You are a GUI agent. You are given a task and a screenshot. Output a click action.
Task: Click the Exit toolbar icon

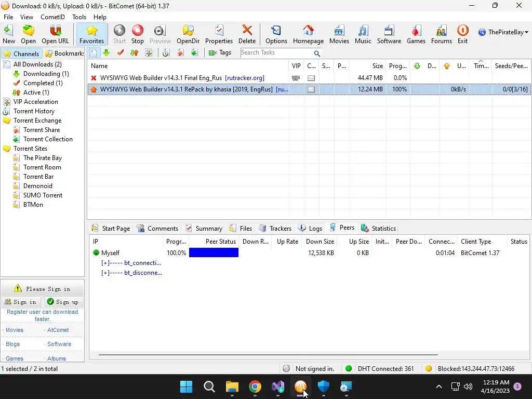(462, 34)
